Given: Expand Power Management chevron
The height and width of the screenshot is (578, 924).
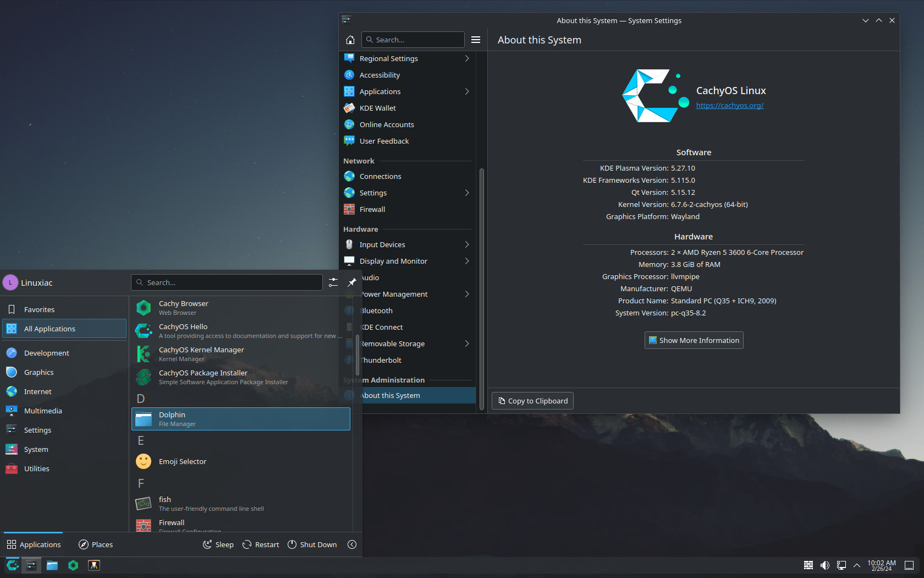Looking at the screenshot, I should [467, 294].
